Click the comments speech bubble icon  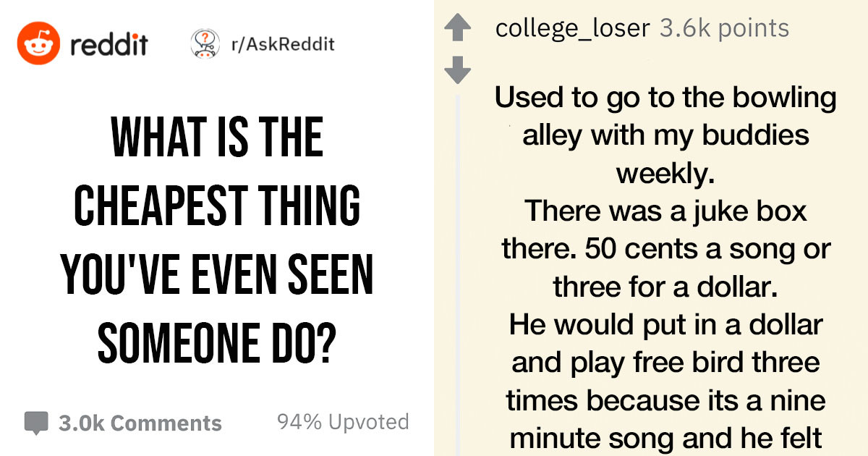tap(36, 423)
